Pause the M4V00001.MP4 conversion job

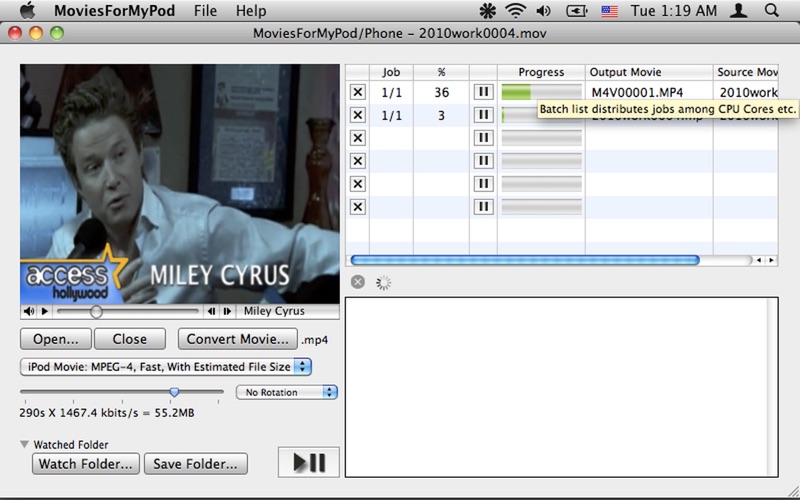[483, 92]
